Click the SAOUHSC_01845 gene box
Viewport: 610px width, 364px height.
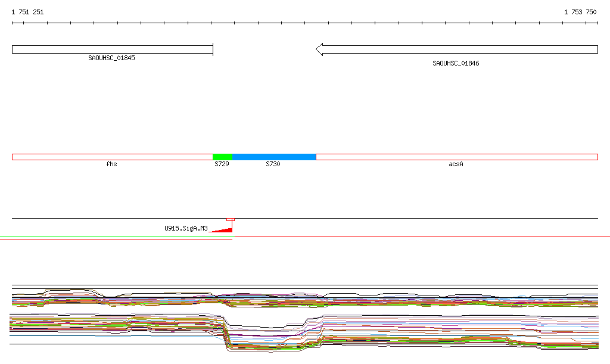tap(112, 49)
